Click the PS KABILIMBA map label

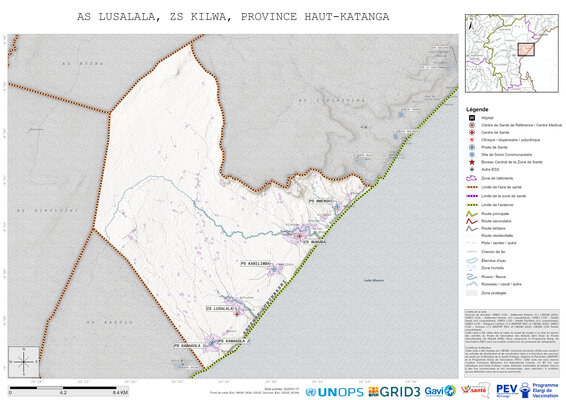[256, 264]
